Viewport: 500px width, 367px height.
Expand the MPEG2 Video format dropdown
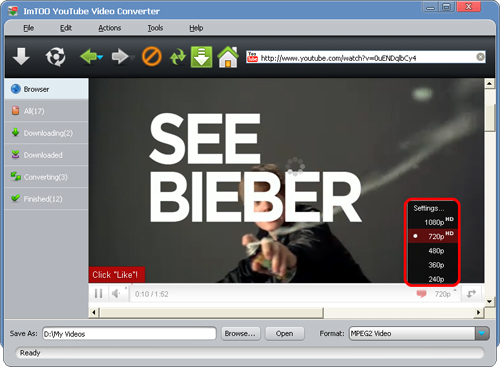482,333
